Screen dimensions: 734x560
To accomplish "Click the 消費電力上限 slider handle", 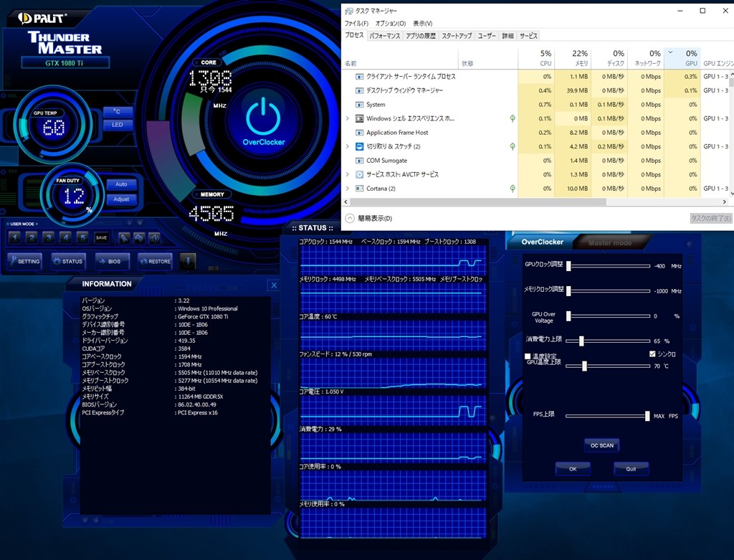I will [581, 341].
